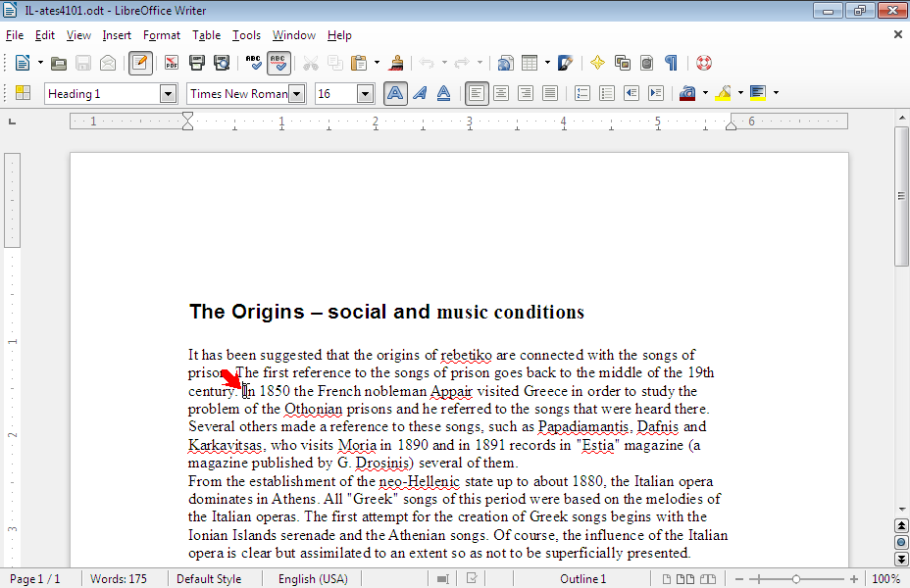Toggle Numbering list icon
The height and width of the screenshot is (588, 910).
pos(582,93)
